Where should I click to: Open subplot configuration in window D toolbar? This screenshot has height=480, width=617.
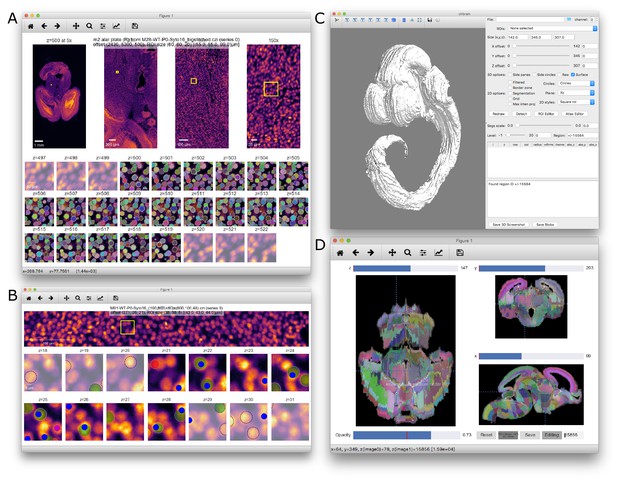(423, 253)
